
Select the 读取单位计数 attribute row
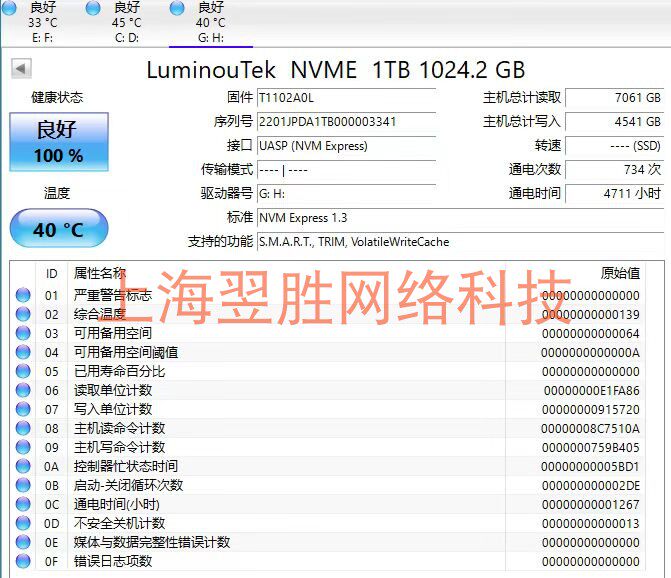tap(328, 390)
